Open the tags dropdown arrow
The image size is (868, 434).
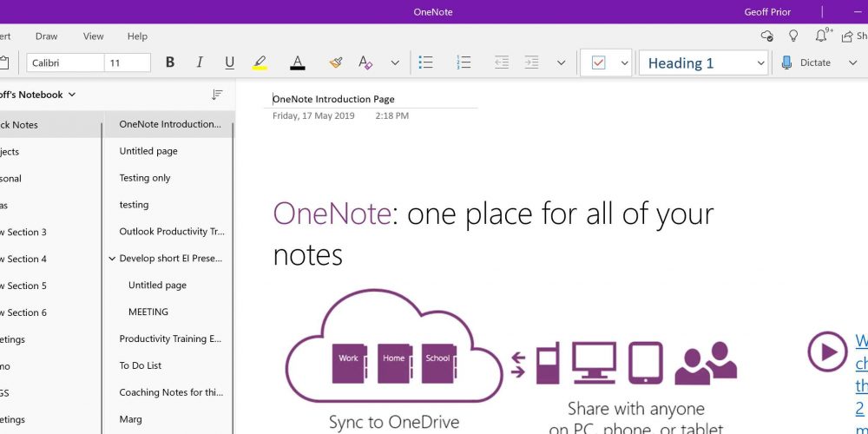[624, 62]
